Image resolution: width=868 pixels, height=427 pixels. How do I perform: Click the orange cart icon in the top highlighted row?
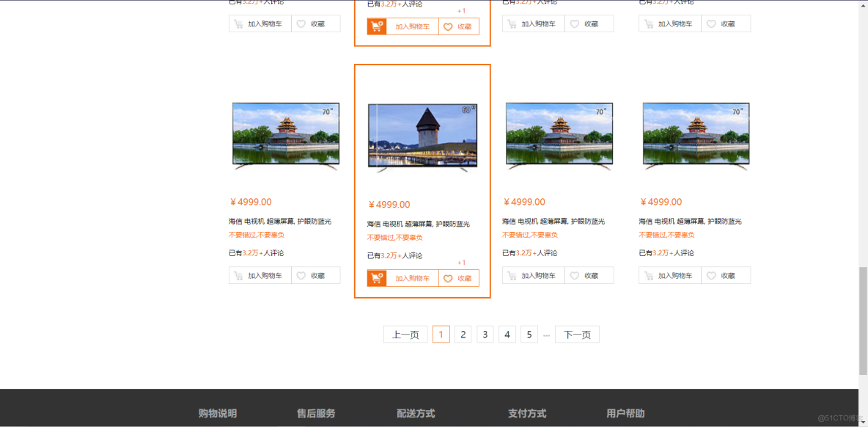point(376,26)
